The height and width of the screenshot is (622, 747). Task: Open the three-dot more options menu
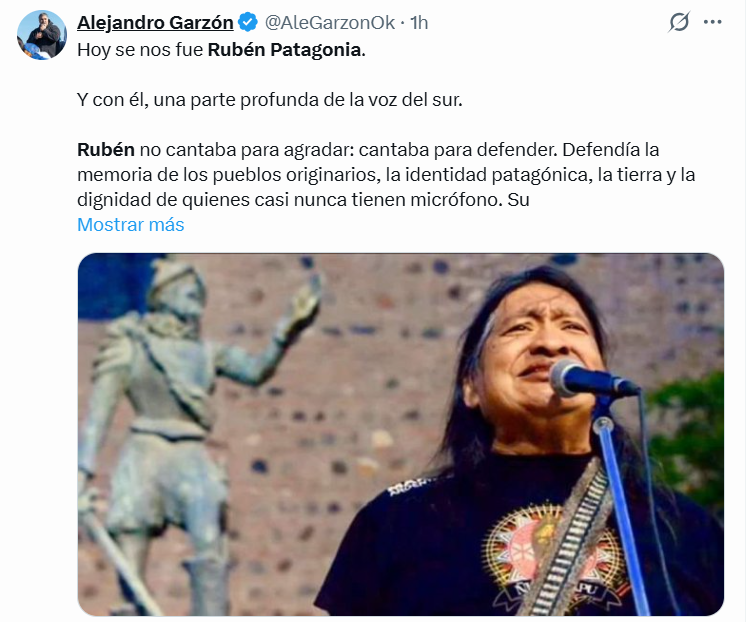pyautogui.click(x=712, y=22)
